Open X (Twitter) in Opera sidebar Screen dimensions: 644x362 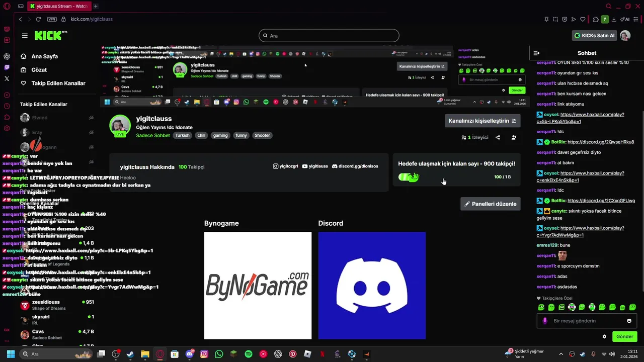(x=7, y=78)
